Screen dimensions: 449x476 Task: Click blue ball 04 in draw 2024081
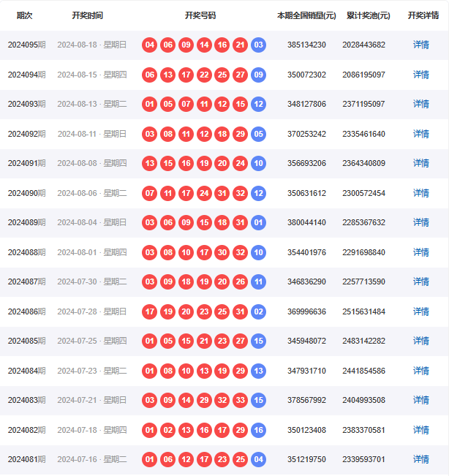[258, 459]
